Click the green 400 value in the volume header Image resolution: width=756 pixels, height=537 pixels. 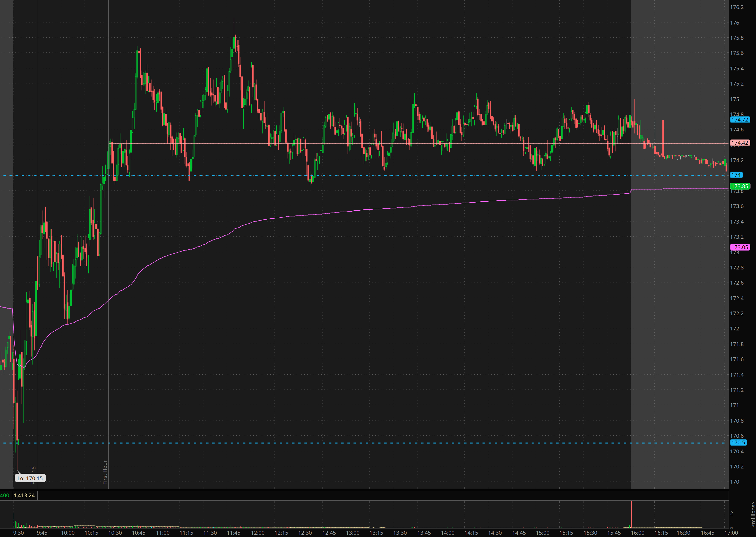tap(5, 495)
